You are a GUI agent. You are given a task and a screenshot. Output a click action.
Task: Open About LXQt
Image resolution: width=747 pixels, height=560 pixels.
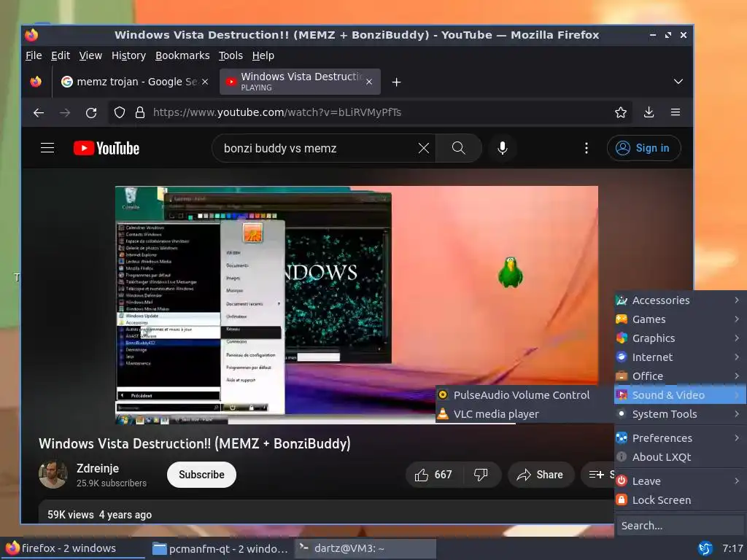pyautogui.click(x=680, y=457)
